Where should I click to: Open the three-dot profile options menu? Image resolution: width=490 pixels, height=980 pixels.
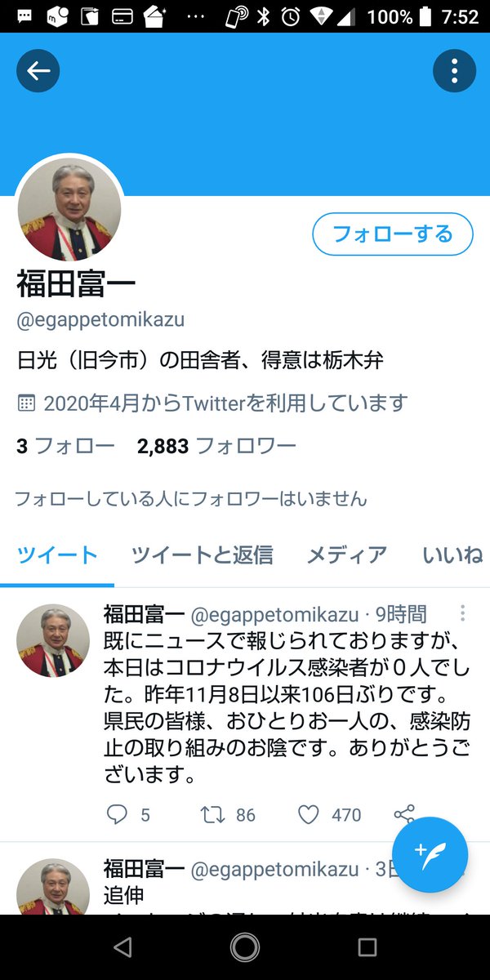click(454, 71)
